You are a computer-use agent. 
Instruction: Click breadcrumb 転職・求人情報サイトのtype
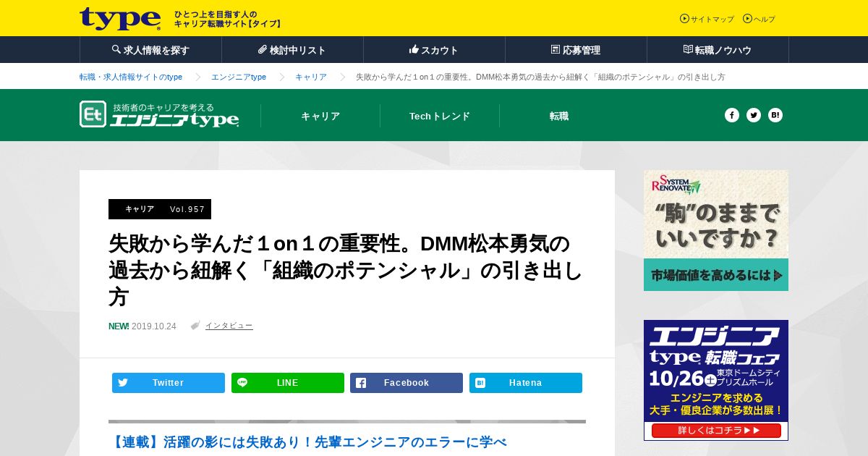click(x=131, y=77)
